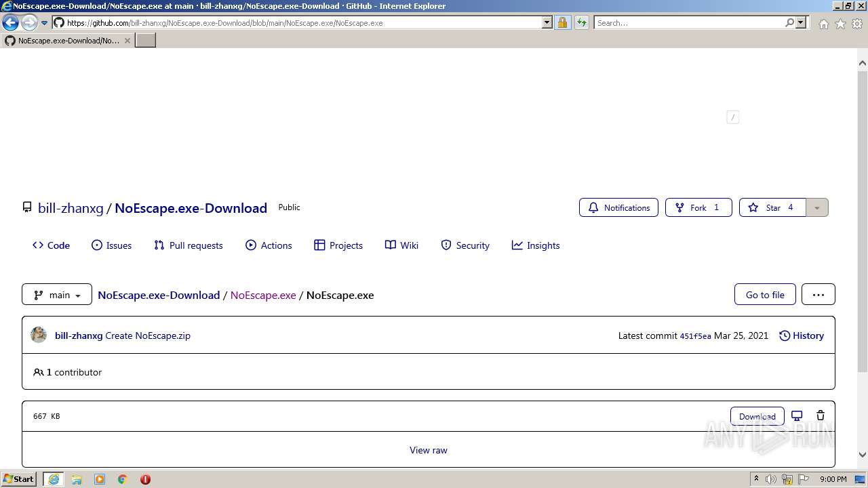Click the browser Forward arrow

point(28,22)
